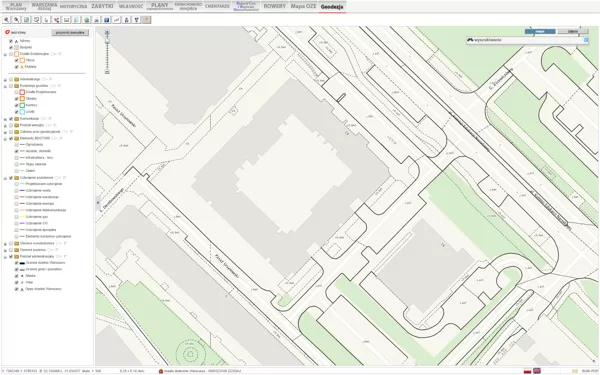Viewport: 600px width, 375px height.
Task: Click the goblet-shaped toolbar icon
Action: (136, 20)
